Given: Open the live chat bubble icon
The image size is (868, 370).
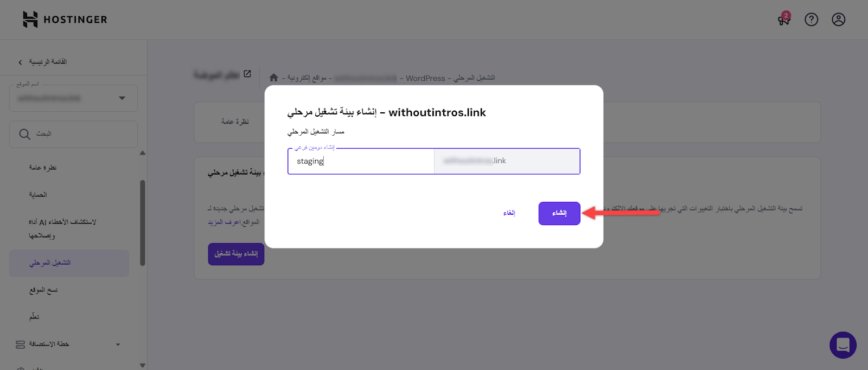Looking at the screenshot, I should click(843, 345).
